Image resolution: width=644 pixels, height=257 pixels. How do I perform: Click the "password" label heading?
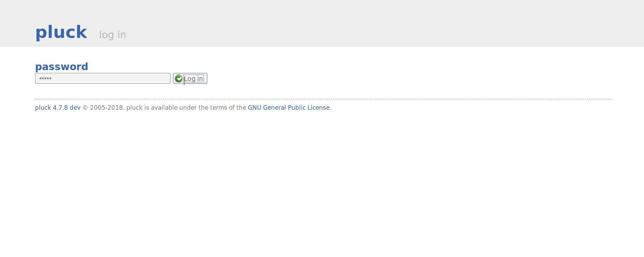click(62, 67)
